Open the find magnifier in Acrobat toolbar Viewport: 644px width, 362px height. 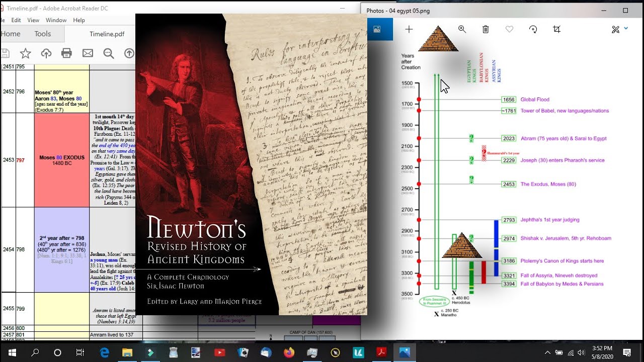click(109, 53)
